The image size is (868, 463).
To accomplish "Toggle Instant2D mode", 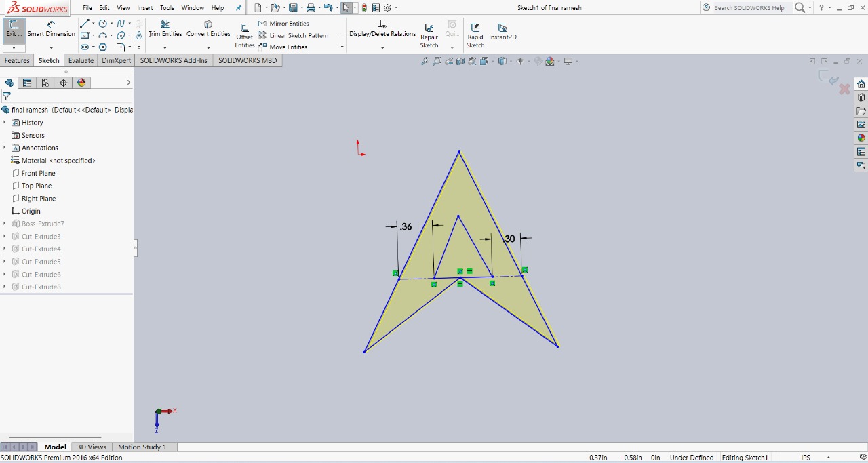I will click(502, 32).
